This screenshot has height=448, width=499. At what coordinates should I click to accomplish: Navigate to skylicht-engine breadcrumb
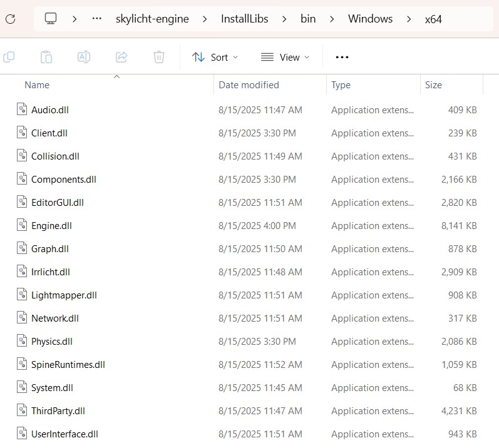[152, 19]
